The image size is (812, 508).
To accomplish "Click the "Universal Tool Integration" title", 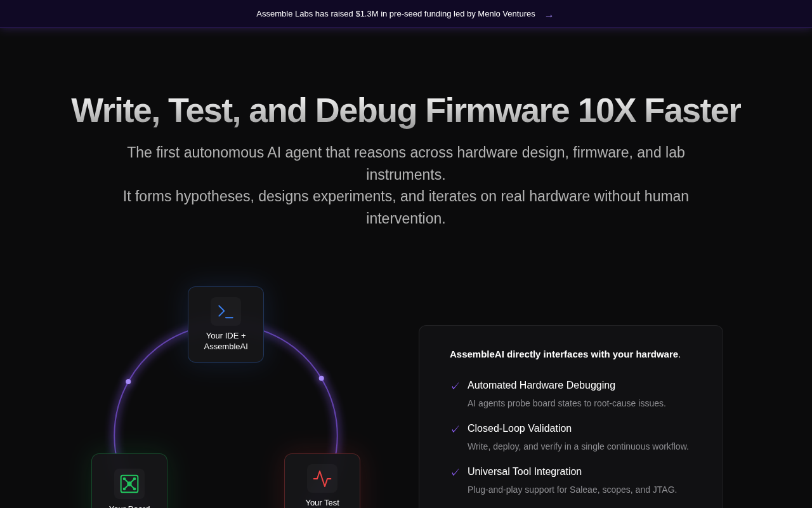I will coord(524,472).
